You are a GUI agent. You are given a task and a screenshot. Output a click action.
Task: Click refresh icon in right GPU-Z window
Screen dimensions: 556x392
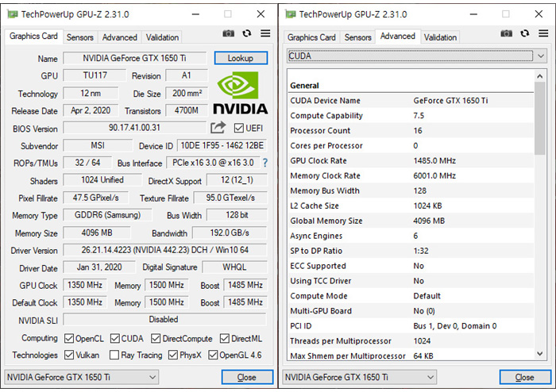tap(525, 33)
